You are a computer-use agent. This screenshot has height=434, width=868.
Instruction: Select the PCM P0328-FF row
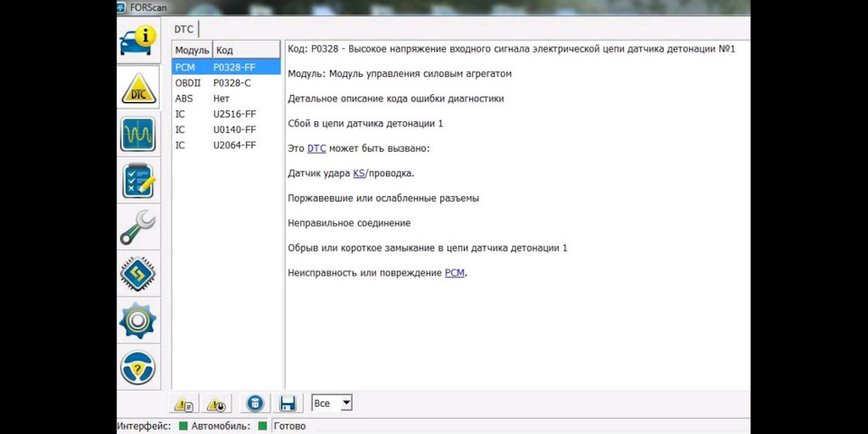click(226, 68)
